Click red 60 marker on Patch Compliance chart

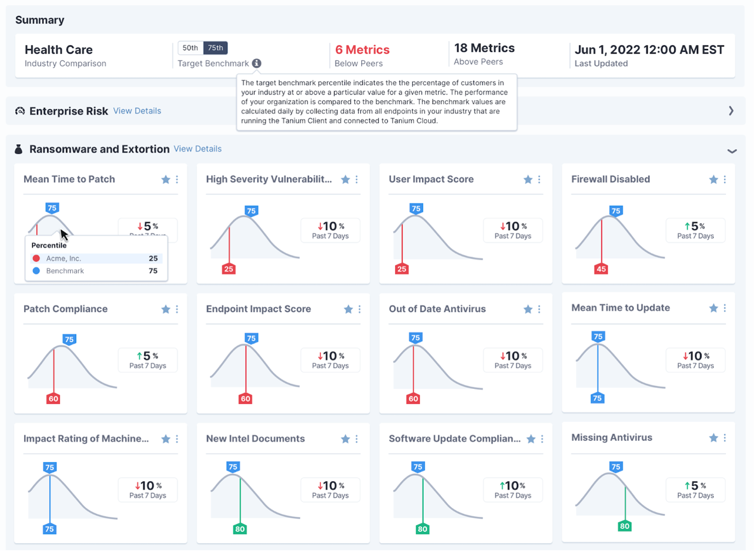(x=53, y=399)
